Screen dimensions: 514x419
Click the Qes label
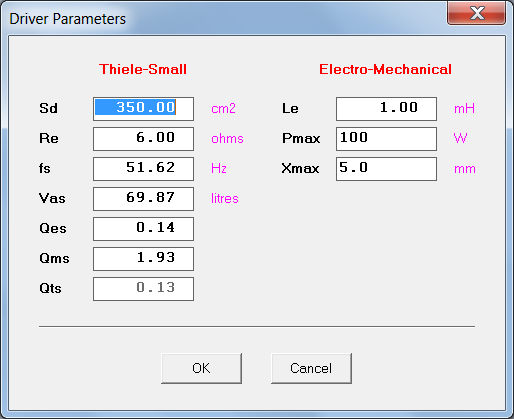(53, 228)
